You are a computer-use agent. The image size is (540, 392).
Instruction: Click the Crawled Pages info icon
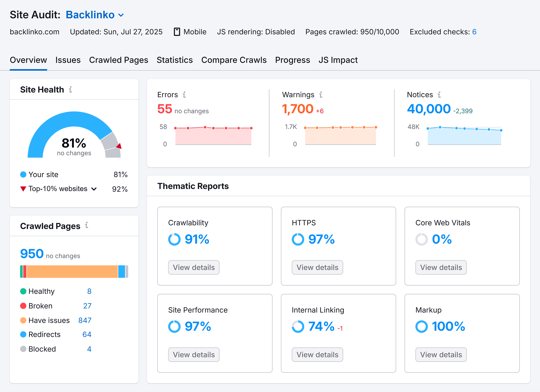coord(87,225)
